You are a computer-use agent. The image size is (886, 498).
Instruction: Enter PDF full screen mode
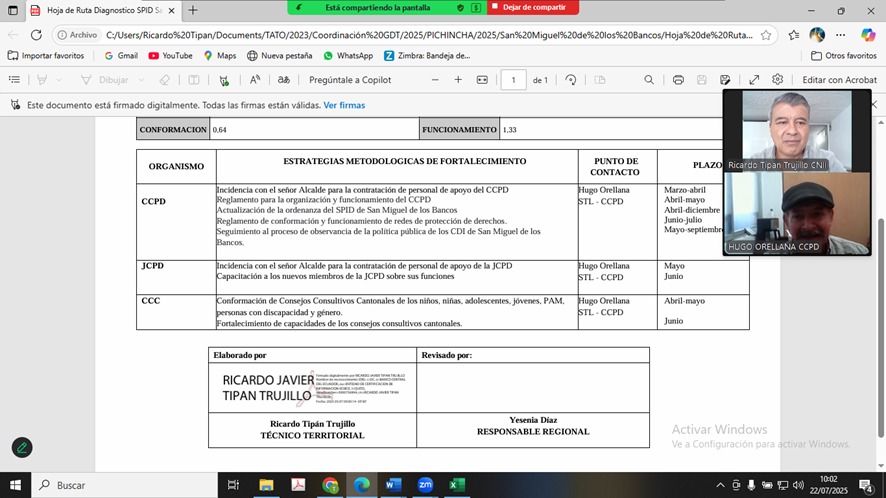point(754,80)
